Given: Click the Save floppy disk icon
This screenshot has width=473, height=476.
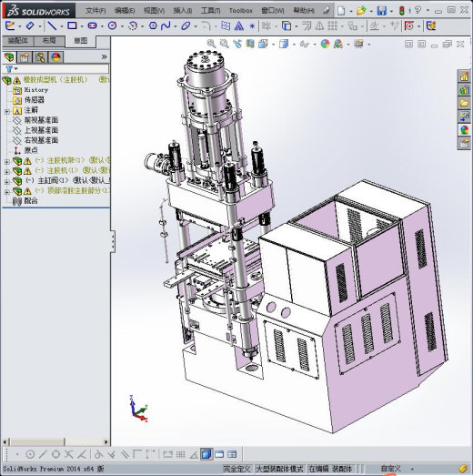Looking at the screenshot, I should click(x=382, y=11).
